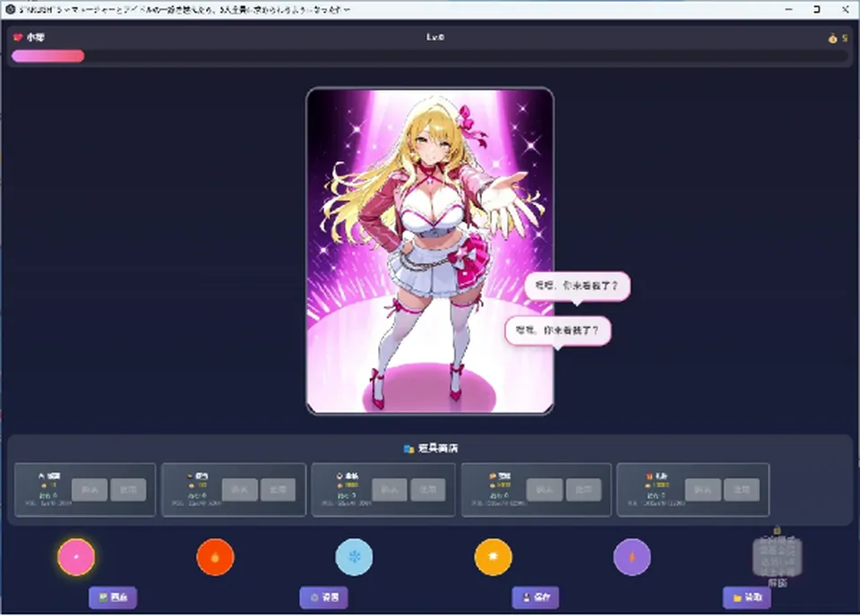This screenshot has width=860, height=616.
Task: Open the 设置 settings button
Action: tap(323, 597)
